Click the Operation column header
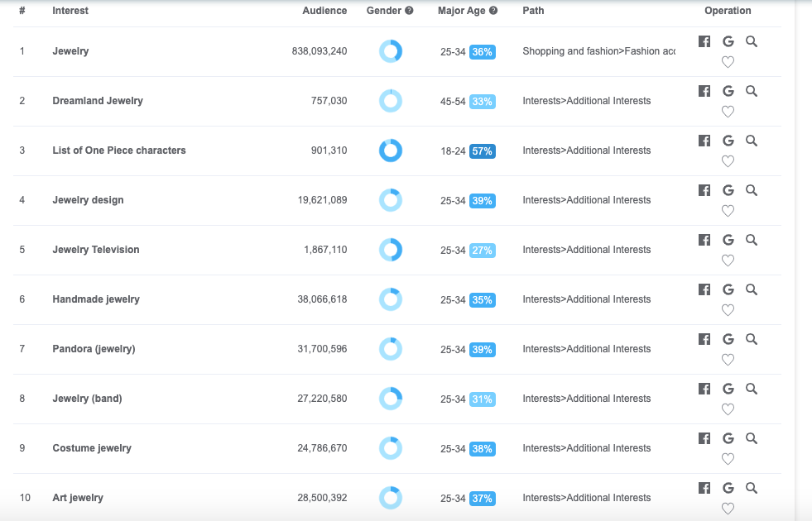Viewport: 812px width, 521px height. click(x=728, y=11)
